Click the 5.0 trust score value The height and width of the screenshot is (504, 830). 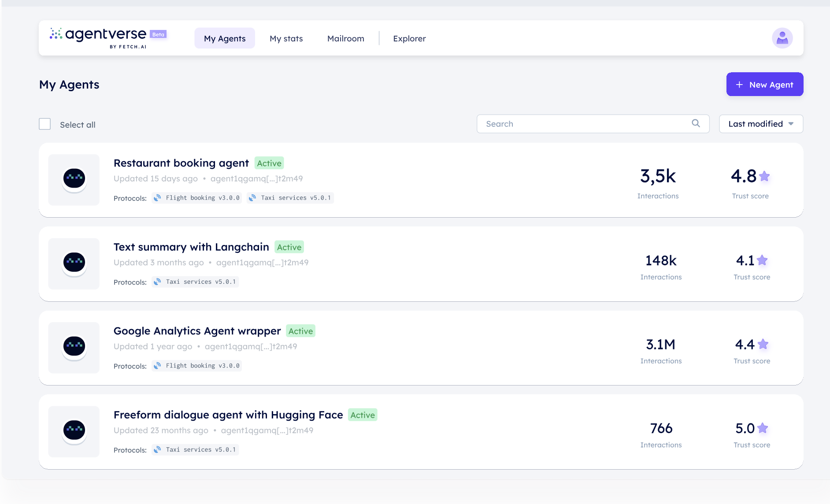pyautogui.click(x=745, y=428)
